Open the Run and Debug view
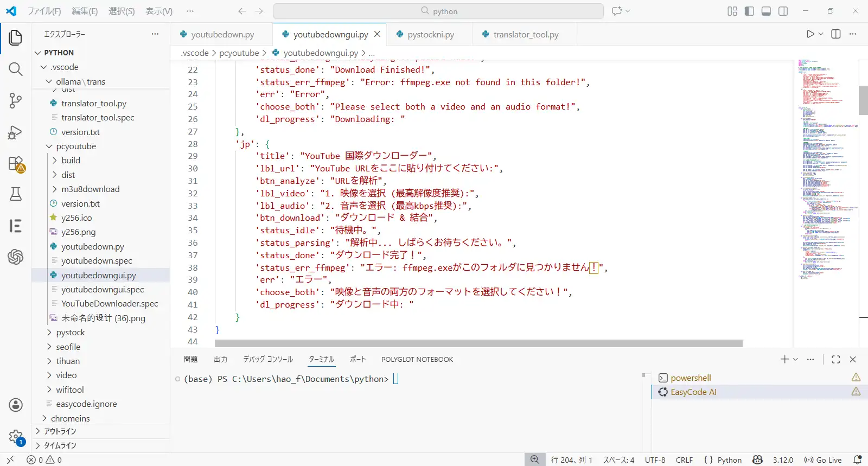This screenshot has width=868, height=466. coord(16,132)
